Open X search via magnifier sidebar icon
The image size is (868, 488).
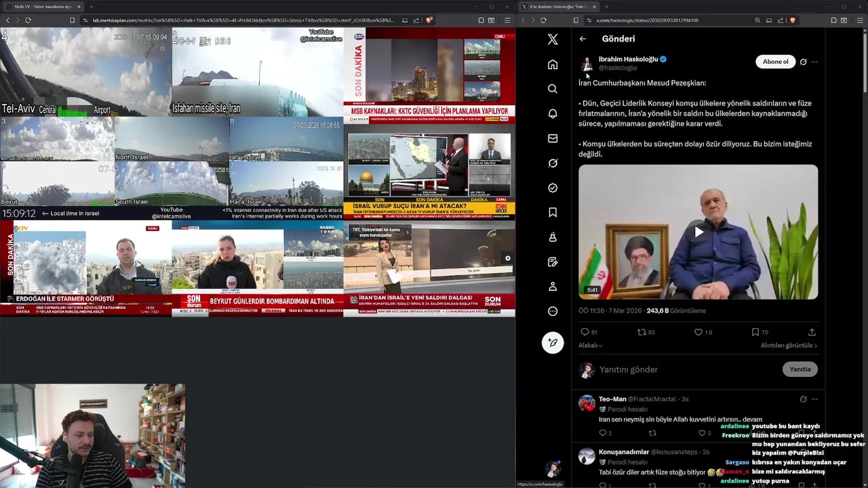click(553, 89)
